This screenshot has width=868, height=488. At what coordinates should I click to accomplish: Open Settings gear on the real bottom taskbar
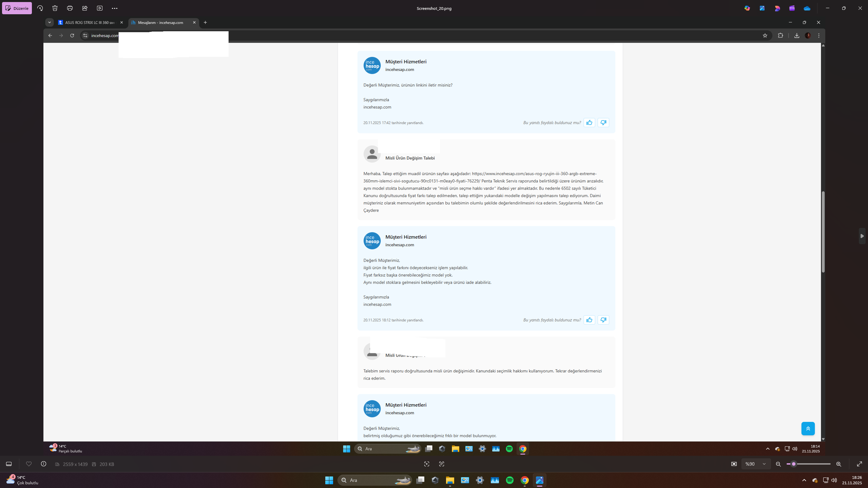tap(480, 480)
